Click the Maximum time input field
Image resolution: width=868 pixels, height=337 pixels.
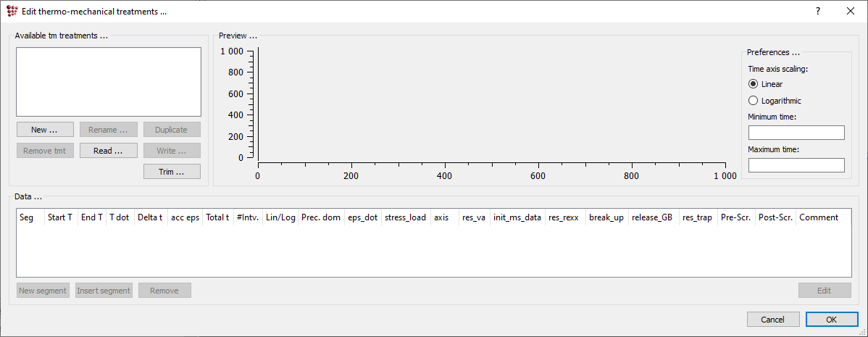[796, 165]
